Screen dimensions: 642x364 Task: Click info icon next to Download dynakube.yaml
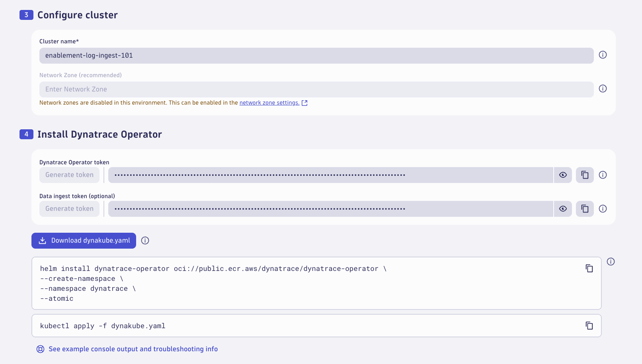tap(145, 241)
